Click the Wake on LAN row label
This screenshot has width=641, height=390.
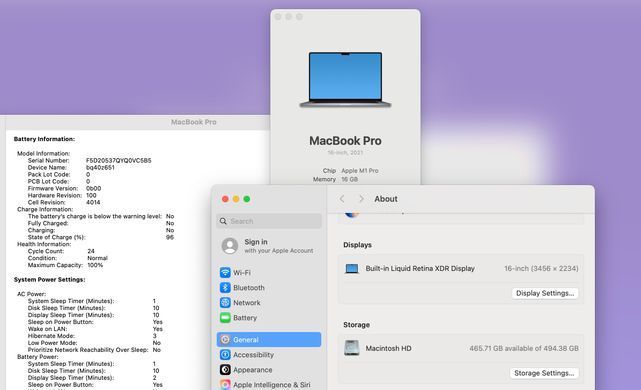click(x=47, y=329)
